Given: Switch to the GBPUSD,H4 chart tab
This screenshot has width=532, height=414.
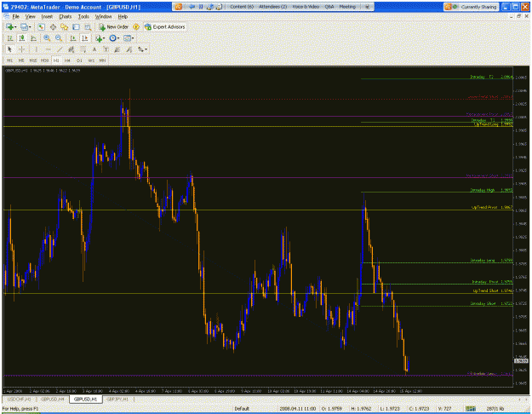Looking at the screenshot, I should click(52, 400).
